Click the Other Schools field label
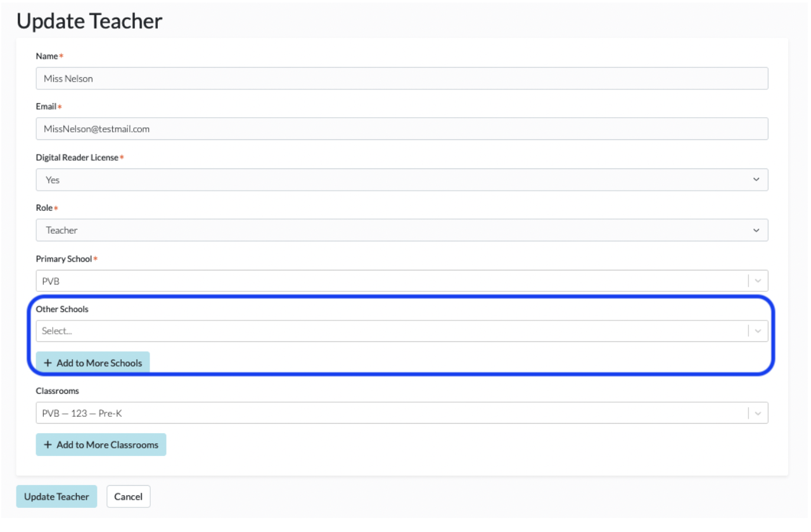 62,310
